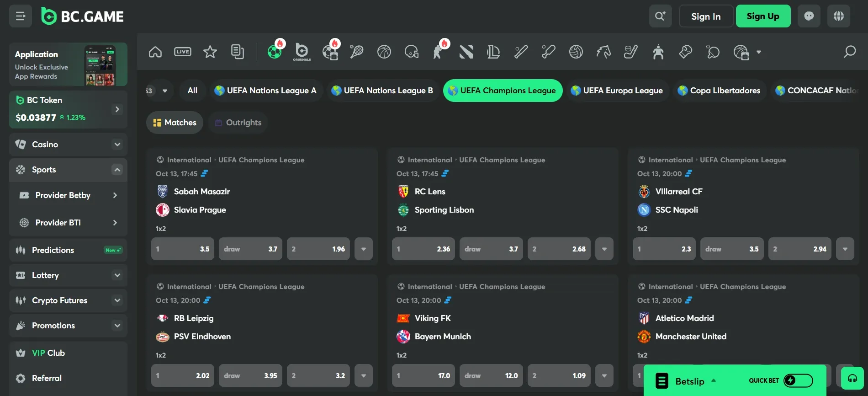Select UEFA Nations League A tab
Screen dimensions: 868x396
[x=265, y=91]
